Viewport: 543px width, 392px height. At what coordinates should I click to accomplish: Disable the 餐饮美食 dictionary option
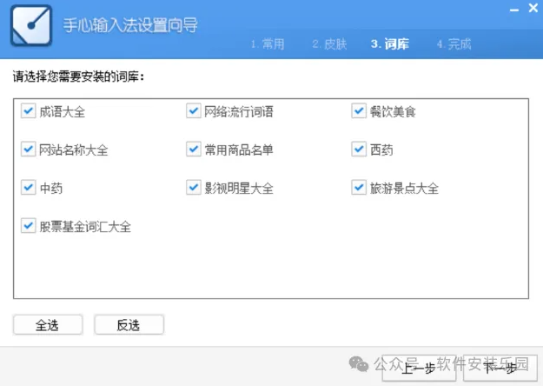[x=359, y=111]
